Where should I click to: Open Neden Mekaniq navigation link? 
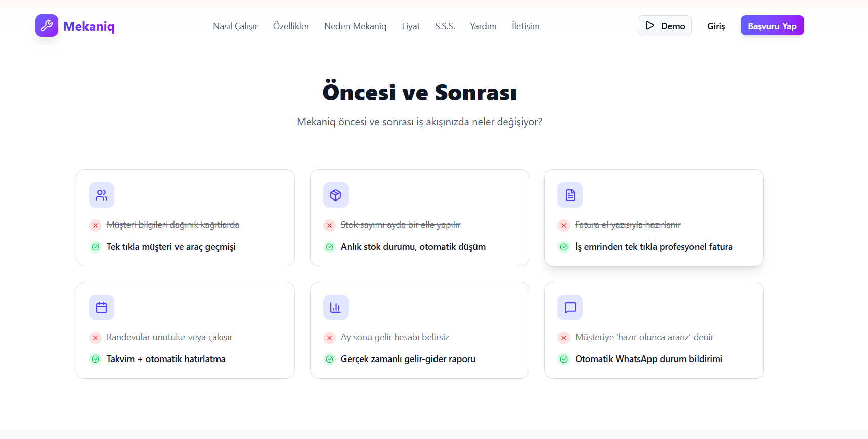pos(355,26)
